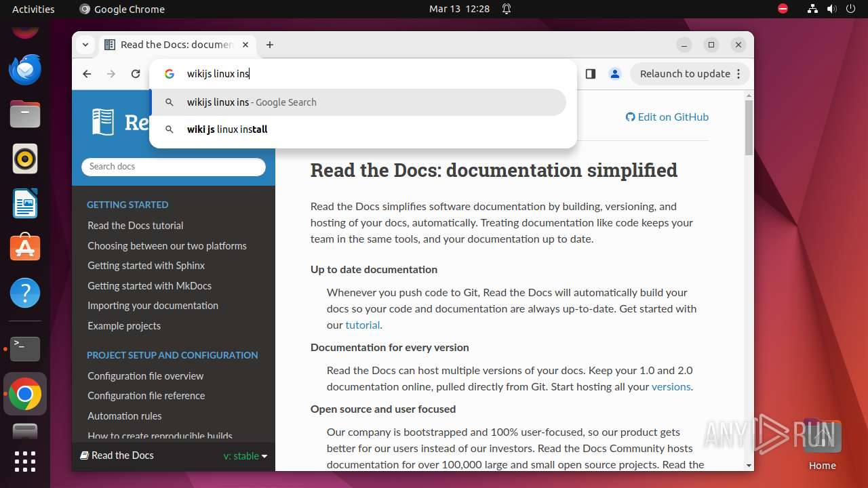This screenshot has width=868, height=488.
Task: Click in the address bar text
Action: coord(218,74)
